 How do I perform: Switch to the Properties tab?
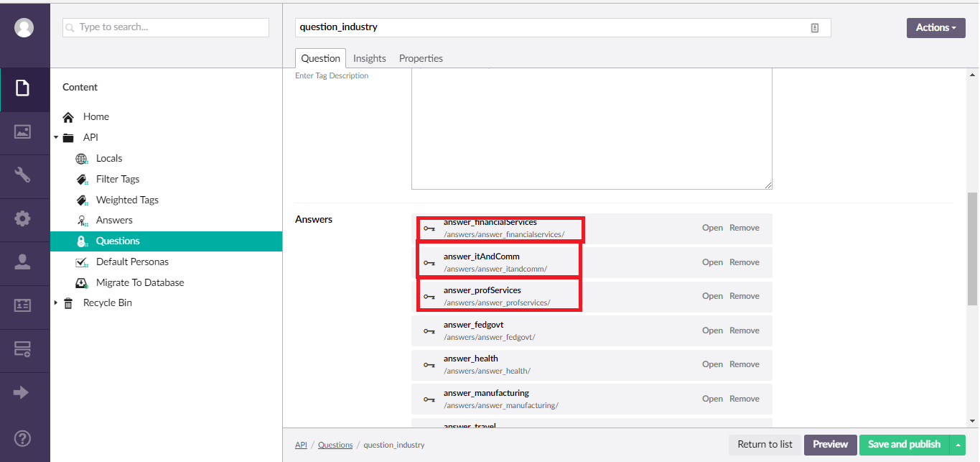click(421, 58)
